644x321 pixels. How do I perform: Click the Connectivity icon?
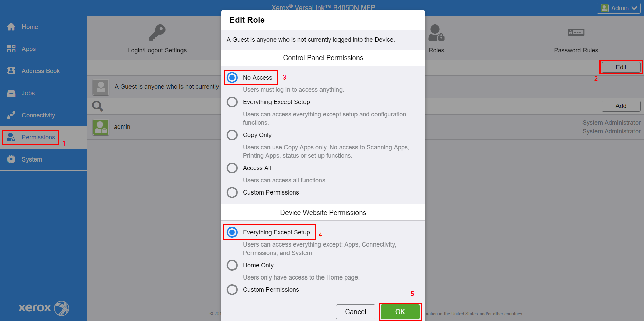11,115
